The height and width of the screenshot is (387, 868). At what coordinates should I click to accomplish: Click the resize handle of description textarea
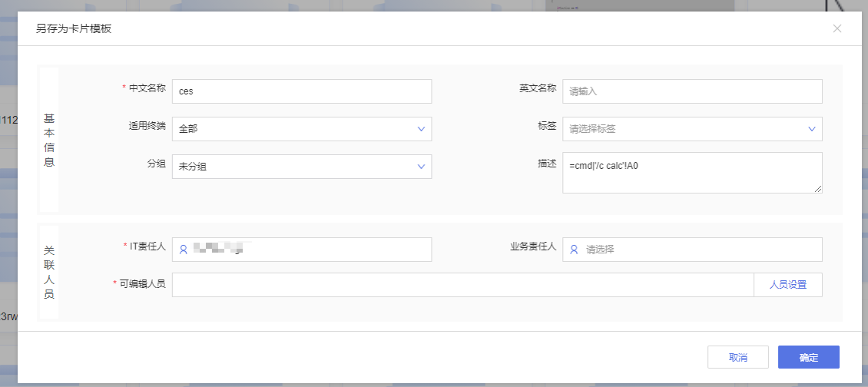(817, 189)
